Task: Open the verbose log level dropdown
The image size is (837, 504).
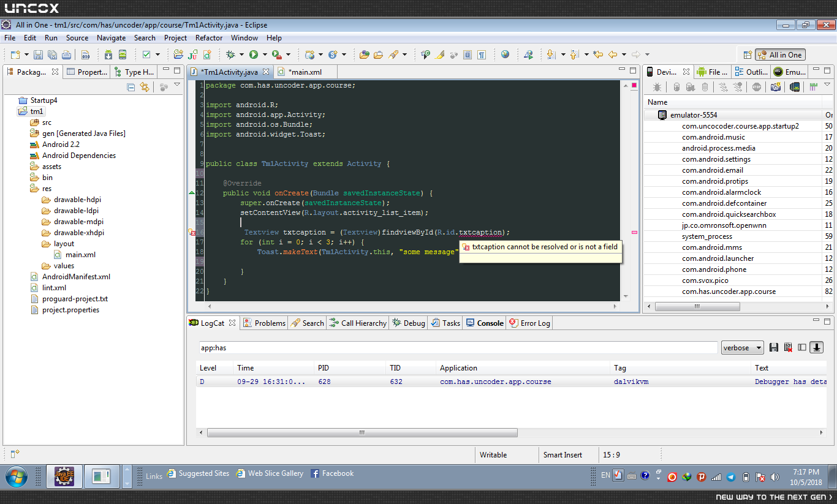Action: point(743,348)
